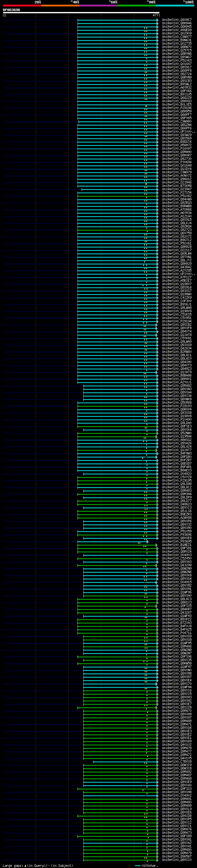The height and width of the screenshot is (868, 197).
Task: Select hit label UniRef100_Q8VXA4
Action: [177, 392]
